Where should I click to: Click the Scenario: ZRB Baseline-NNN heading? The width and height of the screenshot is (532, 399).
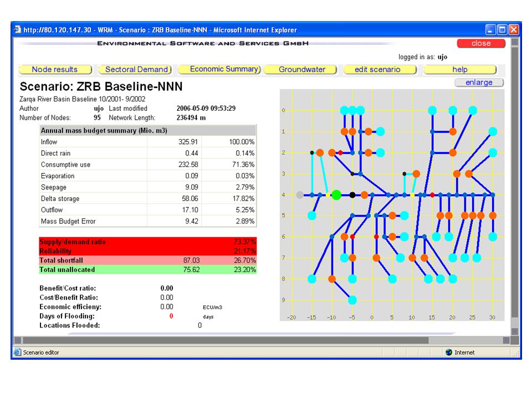(x=101, y=86)
